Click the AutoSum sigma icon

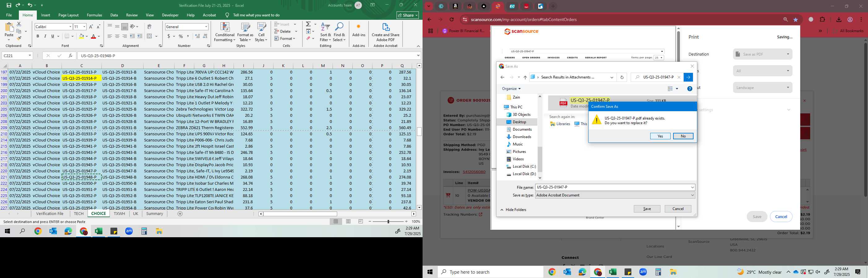coord(308,24)
